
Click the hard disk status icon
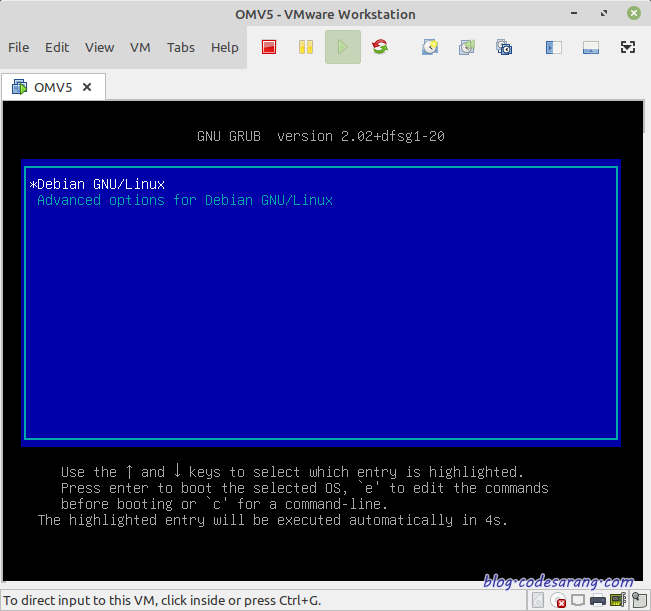pyautogui.click(x=538, y=600)
